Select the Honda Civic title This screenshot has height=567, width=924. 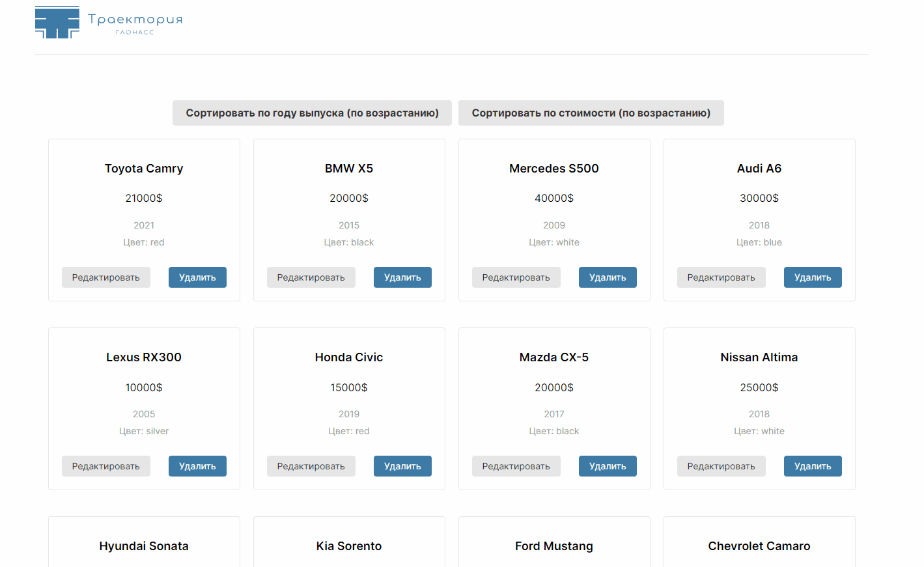pyautogui.click(x=349, y=357)
